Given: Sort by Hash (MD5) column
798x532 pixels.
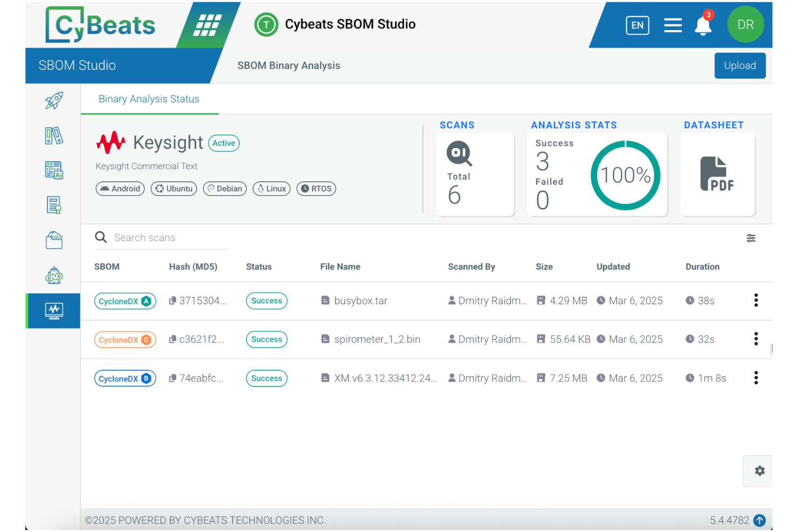Looking at the screenshot, I should click(x=193, y=267).
